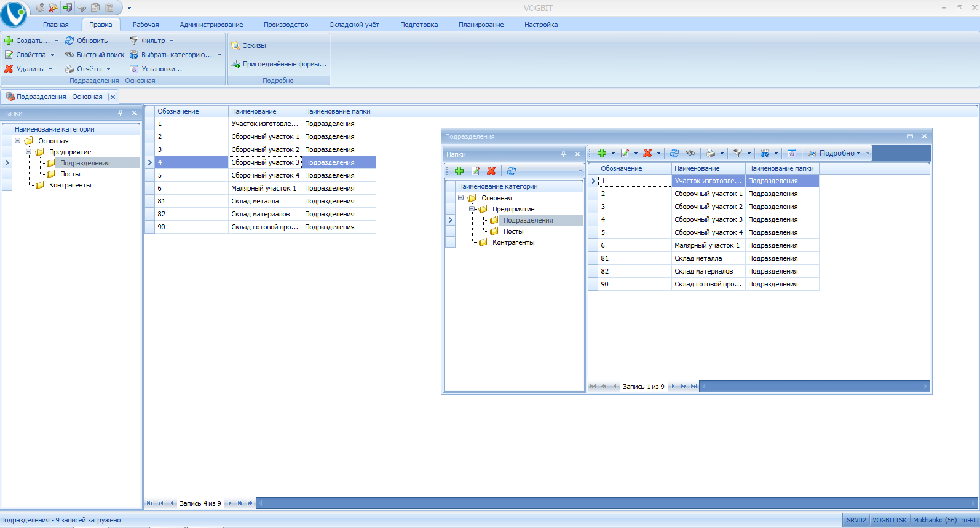The height and width of the screenshot is (528, 980).
Task: Click the exit door icon in quick access toolbar
Action: (68, 7)
